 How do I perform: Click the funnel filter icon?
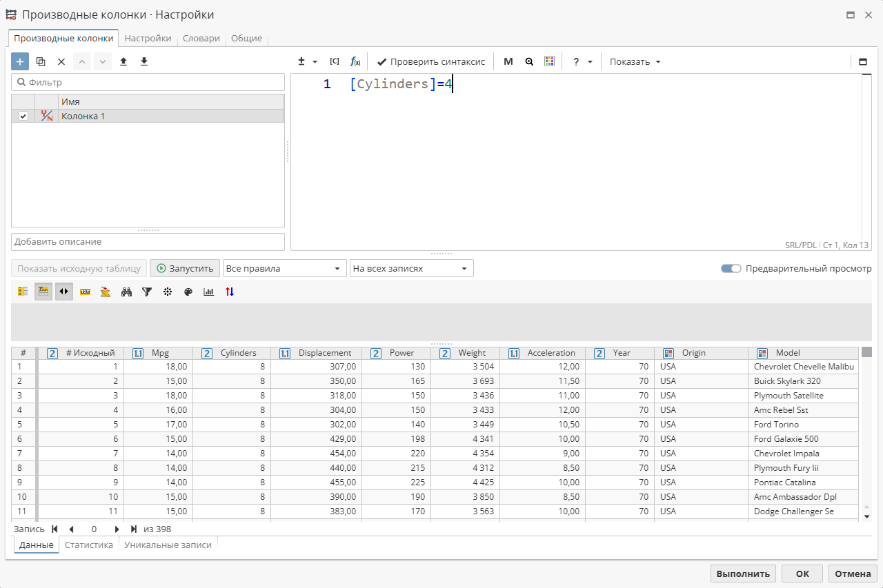click(147, 292)
